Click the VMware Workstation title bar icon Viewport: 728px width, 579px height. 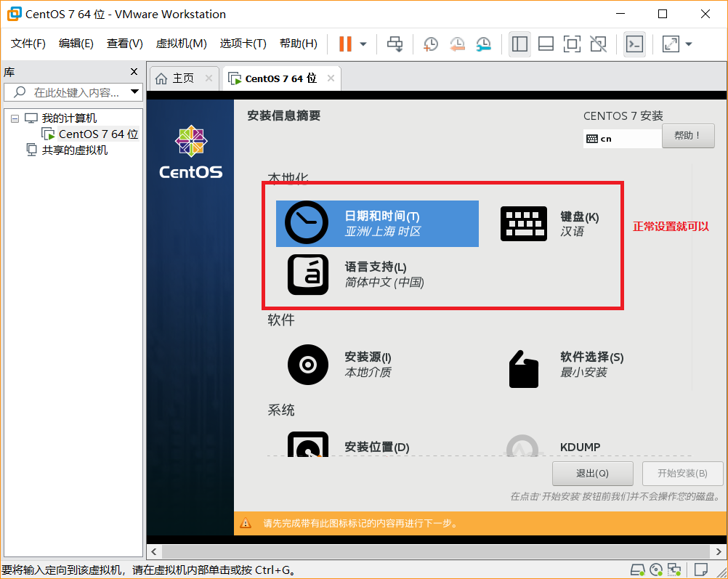15,14
